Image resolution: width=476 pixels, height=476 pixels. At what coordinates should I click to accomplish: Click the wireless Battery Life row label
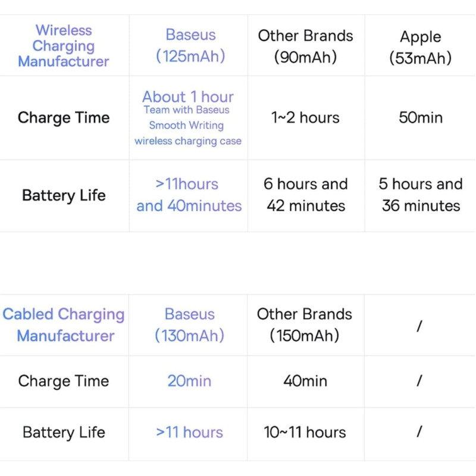[64, 195]
